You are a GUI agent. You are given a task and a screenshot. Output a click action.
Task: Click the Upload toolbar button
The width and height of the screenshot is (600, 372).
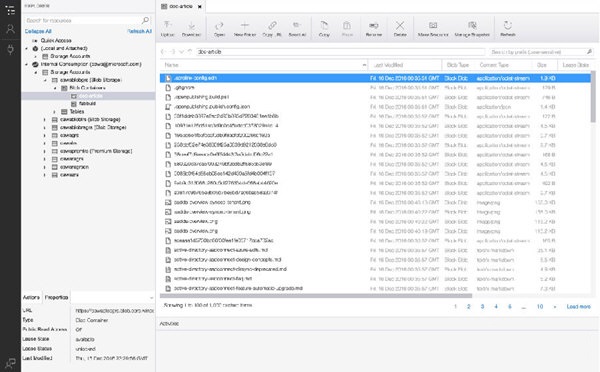point(168,29)
